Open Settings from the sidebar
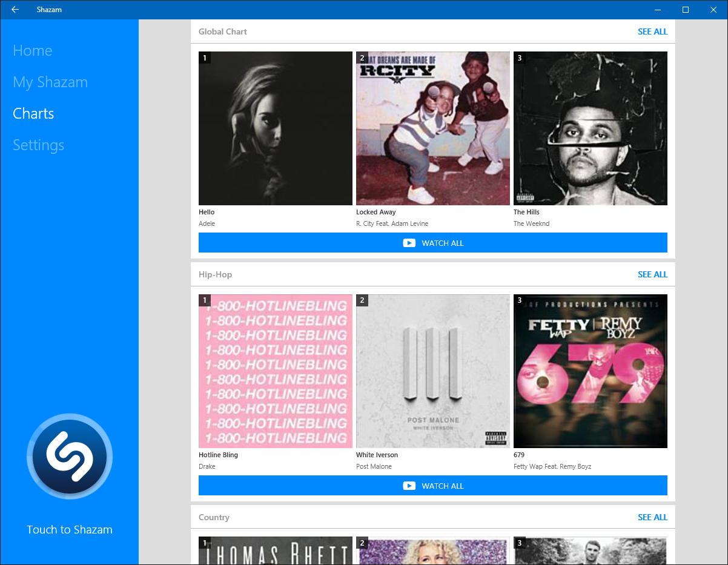Viewport: 728px width, 565px height. 39,145
